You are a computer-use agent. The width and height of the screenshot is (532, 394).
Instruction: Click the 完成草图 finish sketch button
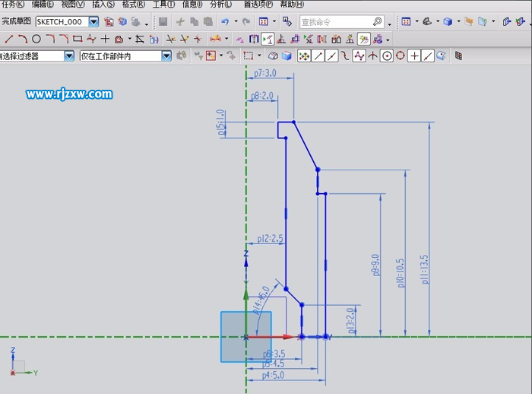[x=16, y=22]
